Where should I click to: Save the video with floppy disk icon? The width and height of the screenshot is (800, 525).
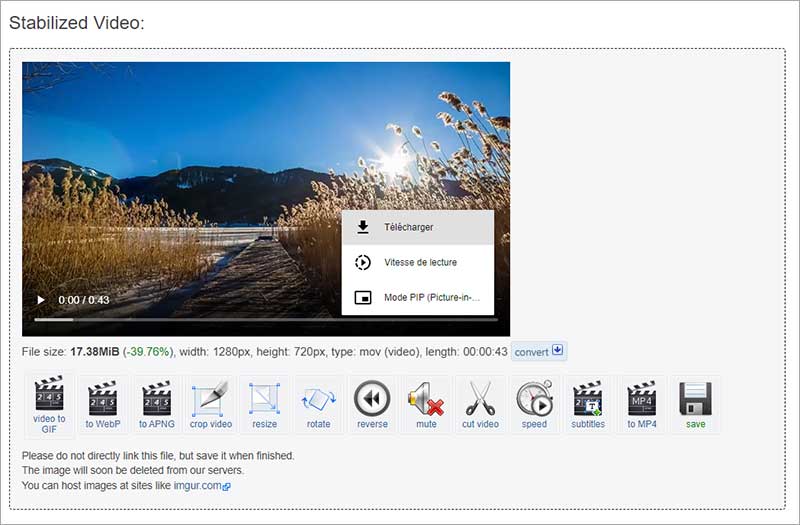pyautogui.click(x=696, y=405)
